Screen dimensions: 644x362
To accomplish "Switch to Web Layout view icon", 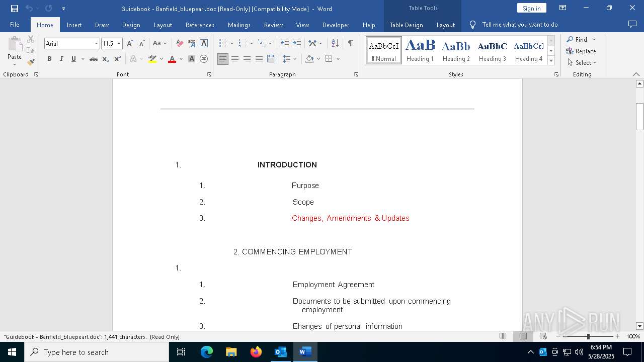I will coord(543,336).
